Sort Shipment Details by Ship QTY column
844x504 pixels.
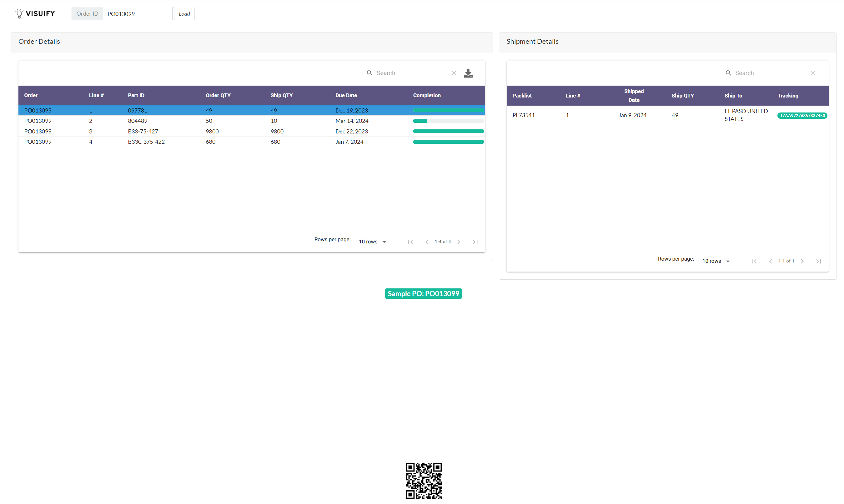[683, 96]
